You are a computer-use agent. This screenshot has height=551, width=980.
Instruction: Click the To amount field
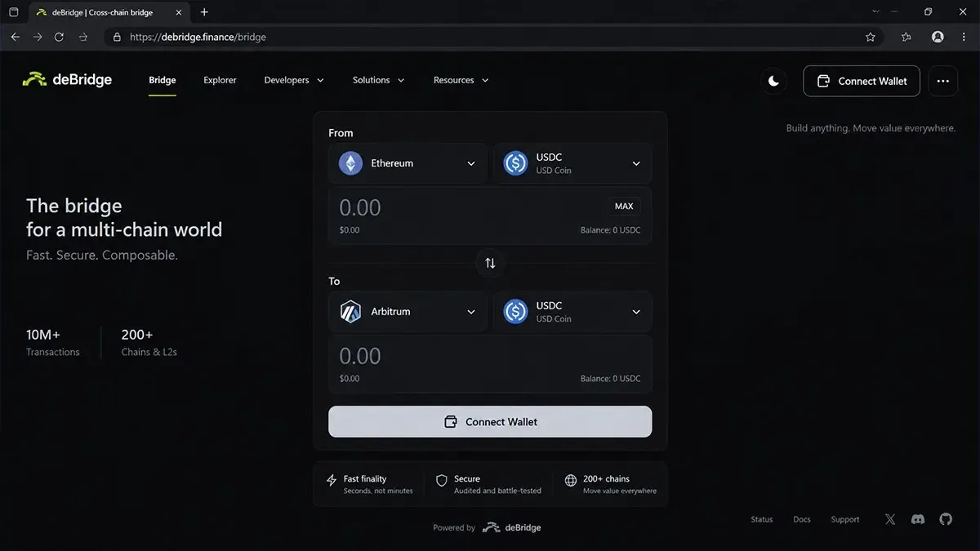[x=490, y=364]
